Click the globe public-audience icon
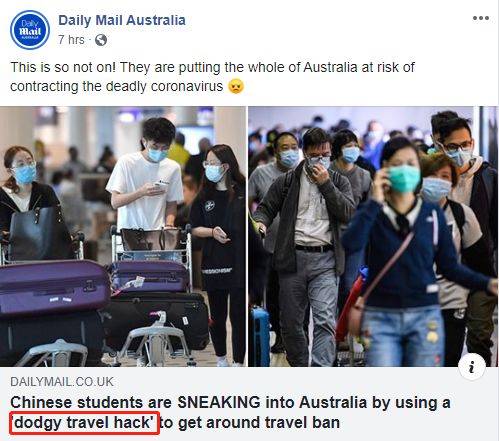Image resolution: width=499 pixels, height=441 pixels. coord(101,40)
